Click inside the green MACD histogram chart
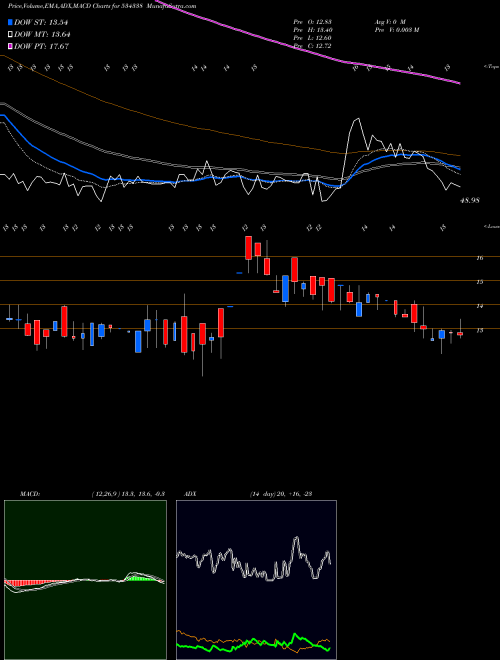Image resolution: width=500 pixels, height=660 pixels. click(x=85, y=580)
